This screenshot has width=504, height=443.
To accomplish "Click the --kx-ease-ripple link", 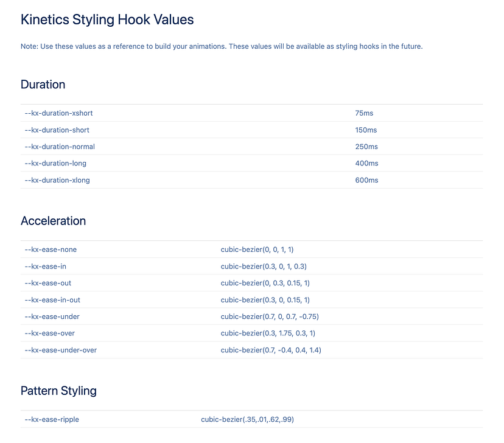I will click(x=51, y=419).
